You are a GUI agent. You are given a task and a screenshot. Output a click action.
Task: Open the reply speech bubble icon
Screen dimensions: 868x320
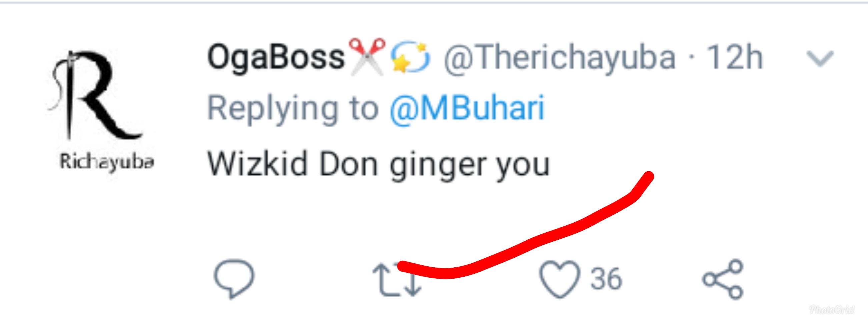click(x=234, y=278)
